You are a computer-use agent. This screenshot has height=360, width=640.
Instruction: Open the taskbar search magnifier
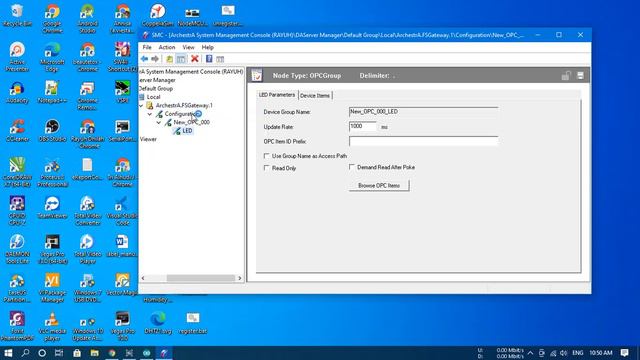pyautogui.click(x=25, y=353)
